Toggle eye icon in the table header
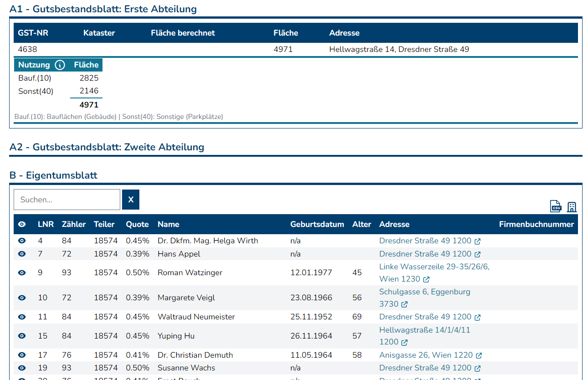The width and height of the screenshot is (588, 380). (22, 224)
